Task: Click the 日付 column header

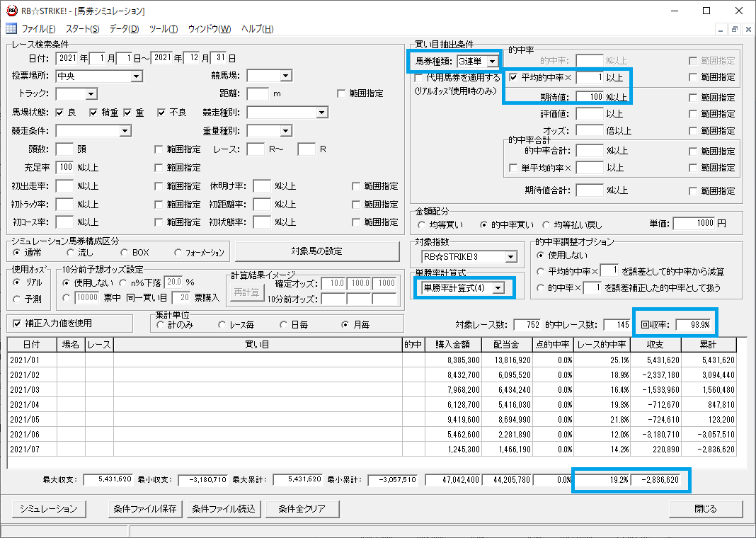Action: [32, 344]
